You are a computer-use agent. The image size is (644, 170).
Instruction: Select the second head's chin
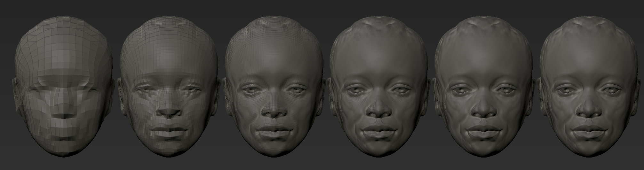pyautogui.click(x=169, y=147)
